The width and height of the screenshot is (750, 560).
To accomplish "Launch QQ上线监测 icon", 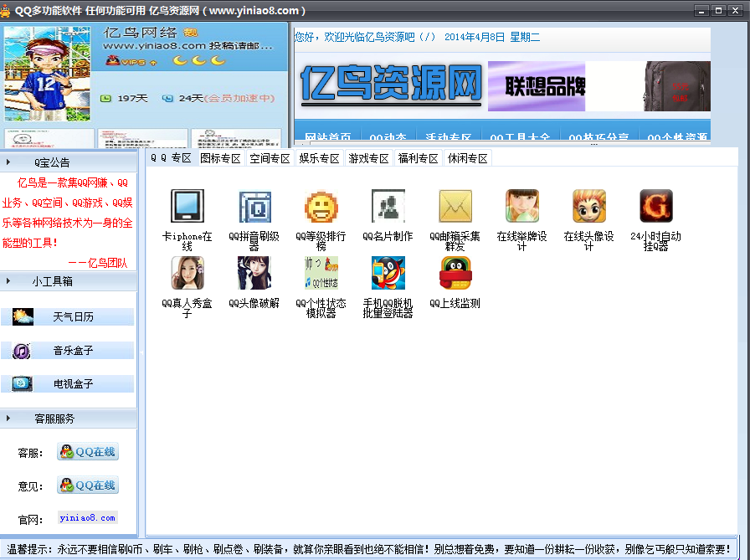I will click(x=455, y=273).
